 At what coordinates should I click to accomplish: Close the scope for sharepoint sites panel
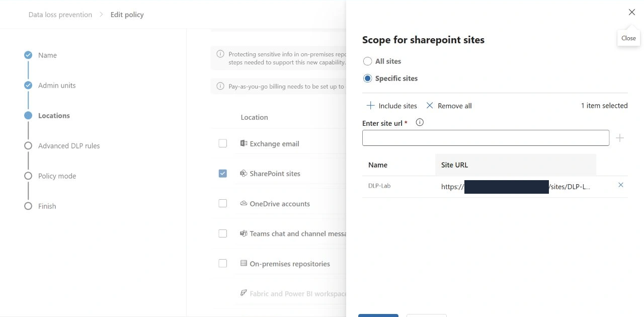pos(631,12)
